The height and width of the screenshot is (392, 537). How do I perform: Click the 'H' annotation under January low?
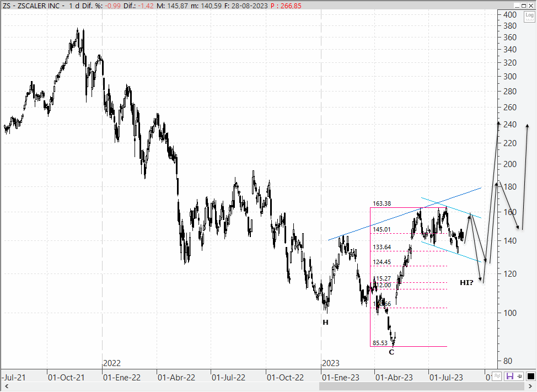(325, 322)
